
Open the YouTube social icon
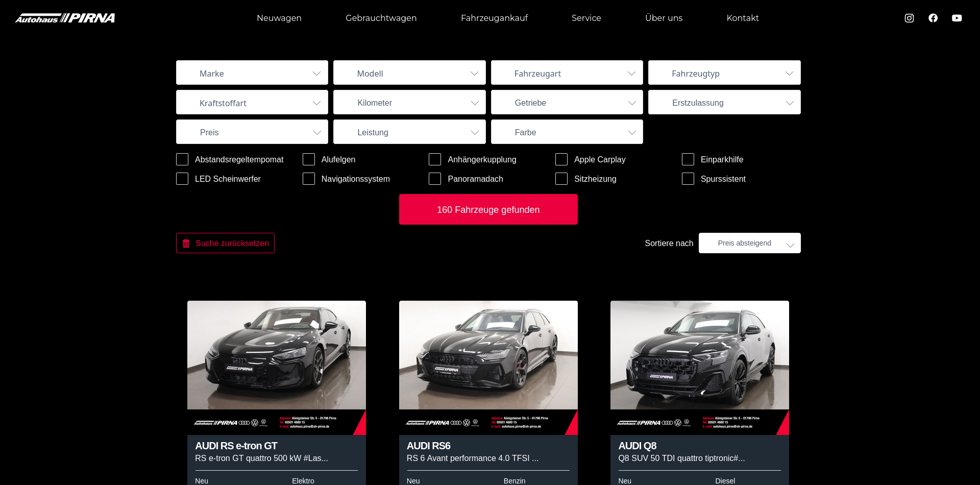[957, 18]
